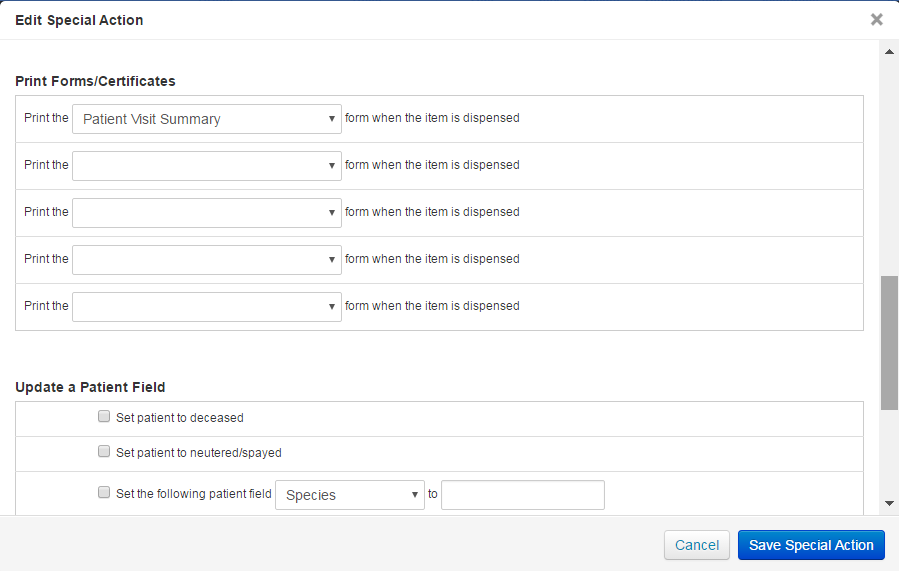Click the Edit Special Action dialog title
This screenshot has height=571, width=899.
[79, 20]
